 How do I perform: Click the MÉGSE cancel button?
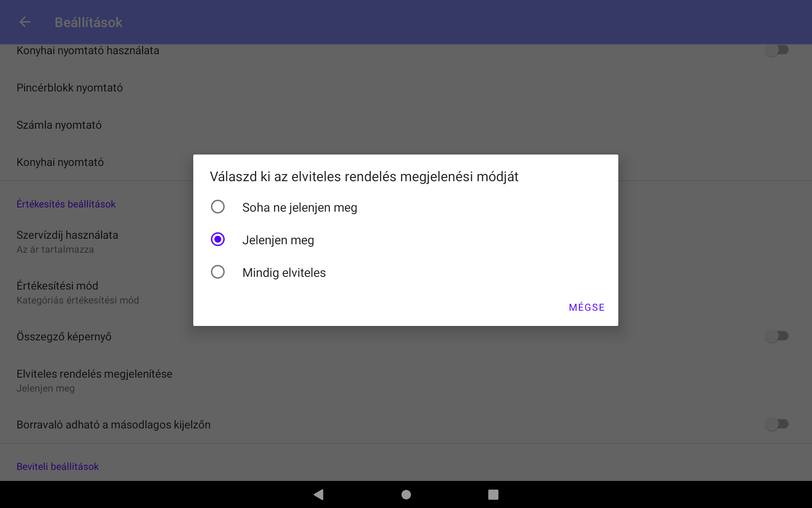[x=586, y=307]
